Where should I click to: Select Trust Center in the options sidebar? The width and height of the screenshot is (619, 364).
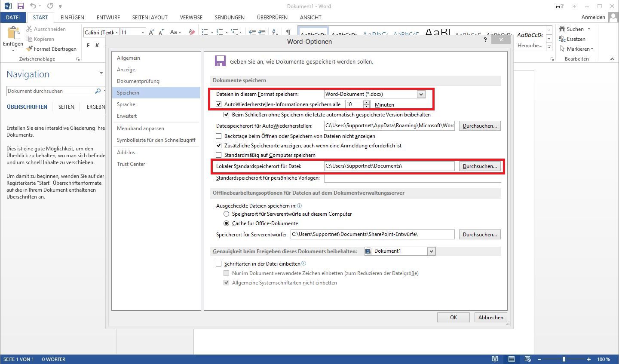[x=131, y=164]
